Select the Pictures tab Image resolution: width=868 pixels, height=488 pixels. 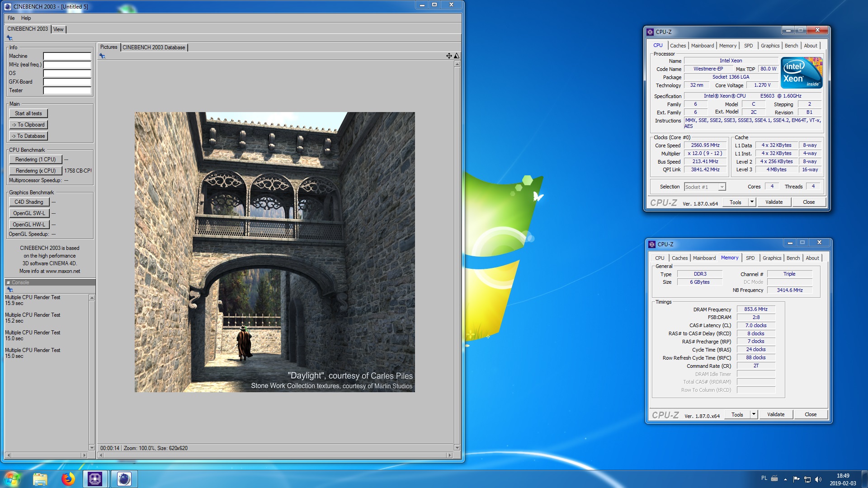coord(108,47)
